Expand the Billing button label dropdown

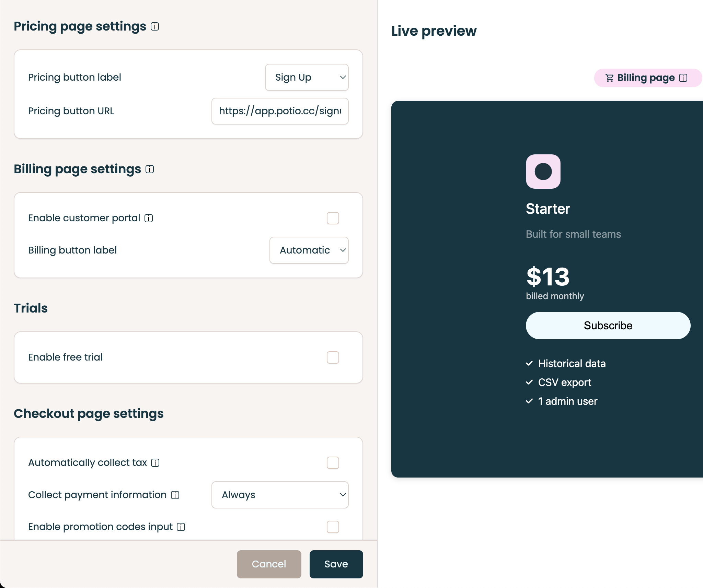(309, 250)
